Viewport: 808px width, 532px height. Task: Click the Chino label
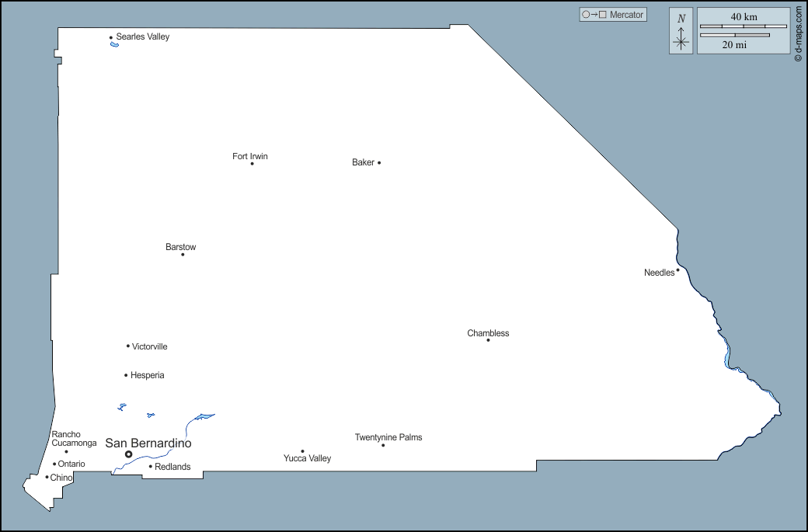[61, 478]
